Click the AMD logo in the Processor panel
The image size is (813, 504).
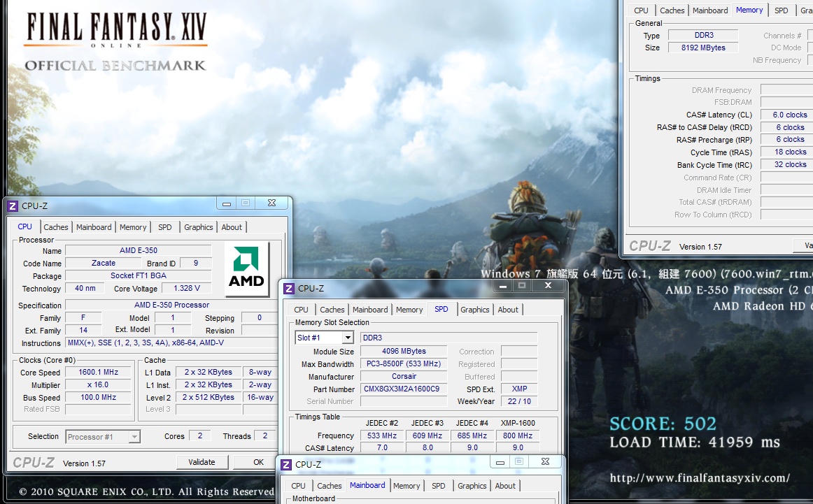point(247,269)
